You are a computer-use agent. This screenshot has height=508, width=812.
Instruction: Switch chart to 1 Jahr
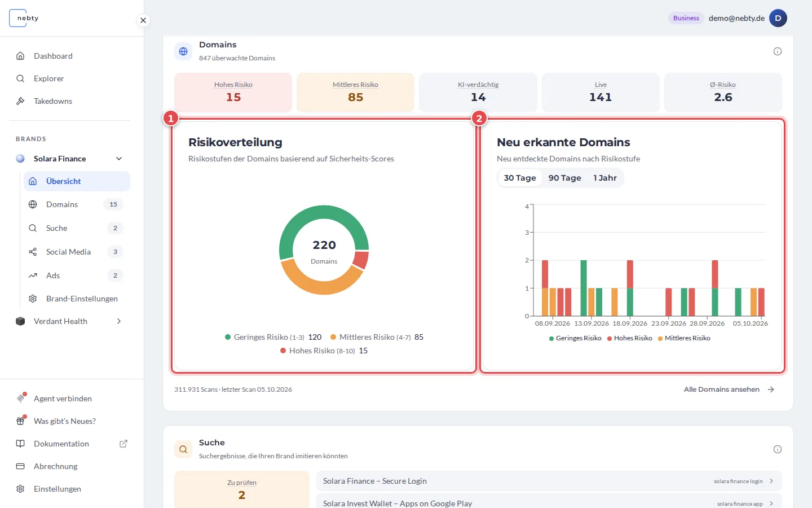click(605, 178)
